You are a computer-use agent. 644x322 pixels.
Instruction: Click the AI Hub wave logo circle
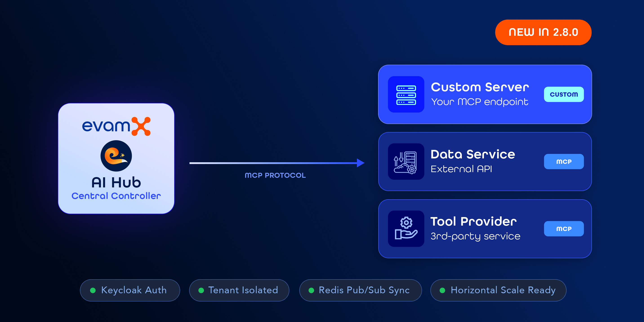coord(116,156)
